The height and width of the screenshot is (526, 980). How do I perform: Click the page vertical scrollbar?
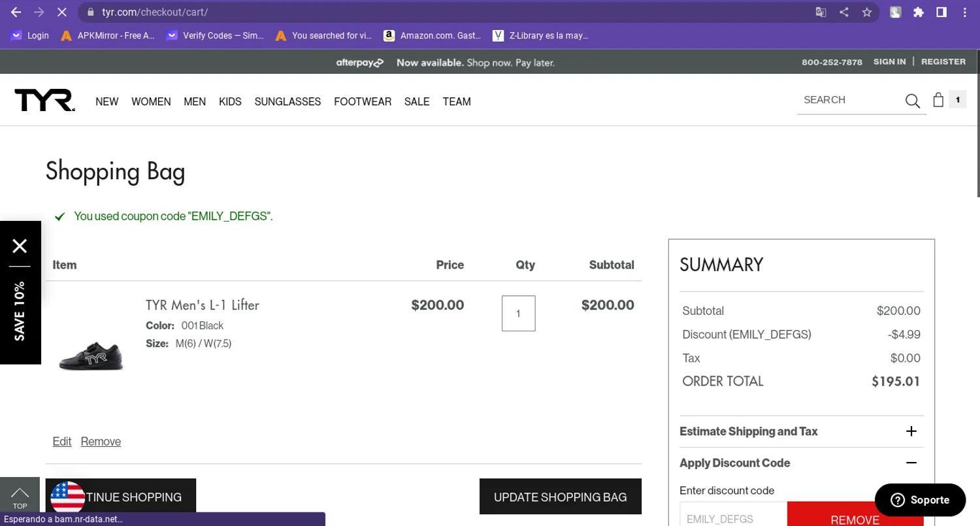click(x=977, y=123)
